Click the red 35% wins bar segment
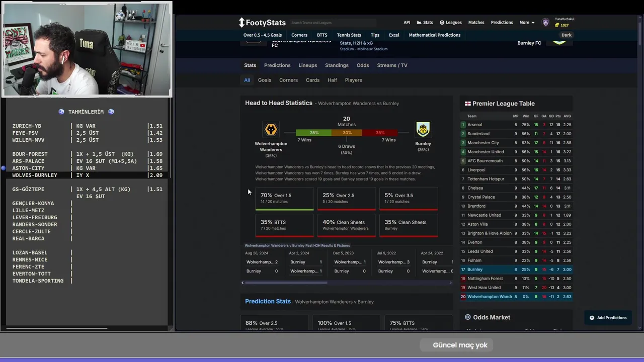This screenshot has width=644, height=362. click(x=380, y=133)
